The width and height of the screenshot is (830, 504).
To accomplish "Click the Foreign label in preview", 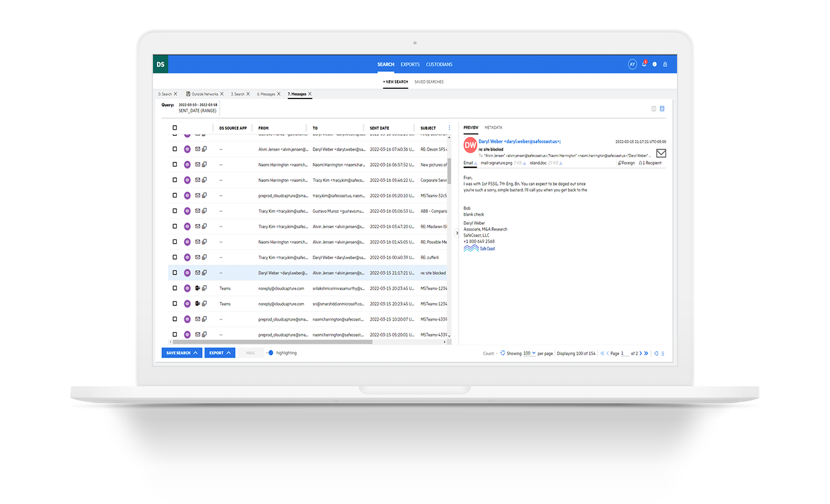I will point(626,162).
